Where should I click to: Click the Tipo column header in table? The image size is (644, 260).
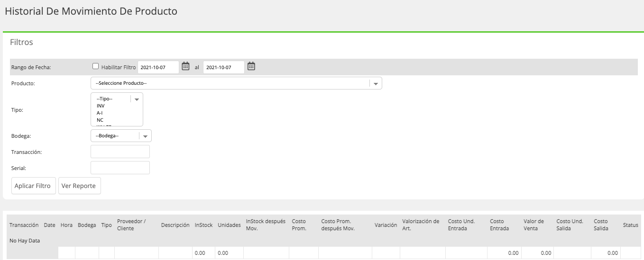(106, 225)
